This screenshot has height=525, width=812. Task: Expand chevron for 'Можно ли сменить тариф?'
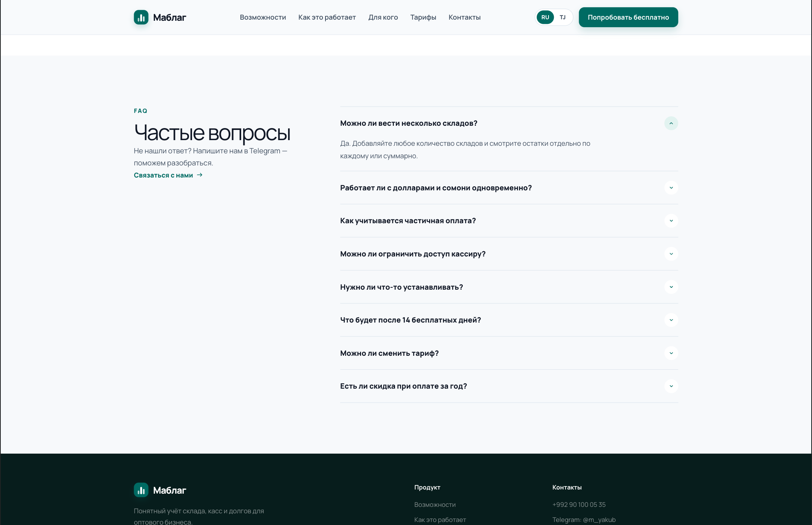pyautogui.click(x=671, y=353)
